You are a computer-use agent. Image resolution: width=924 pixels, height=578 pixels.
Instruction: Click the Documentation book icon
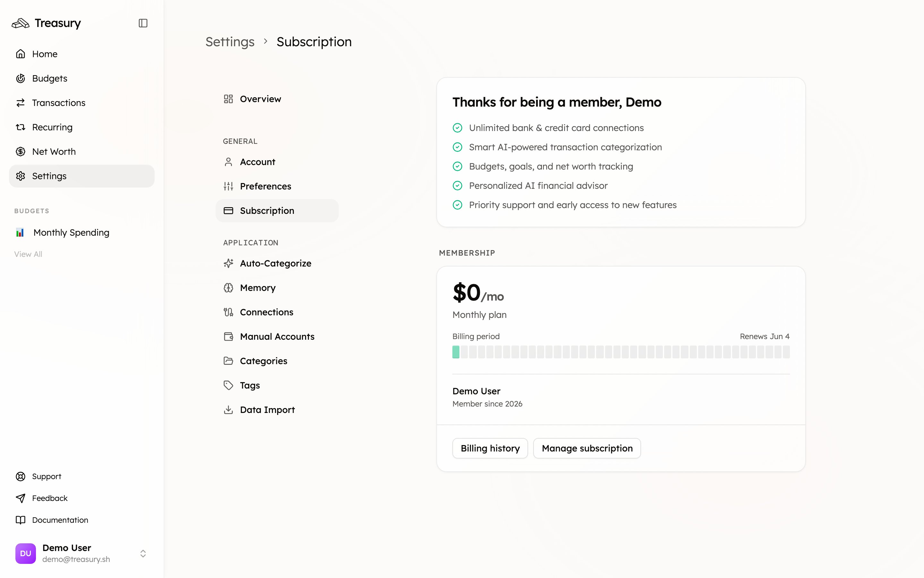click(21, 520)
